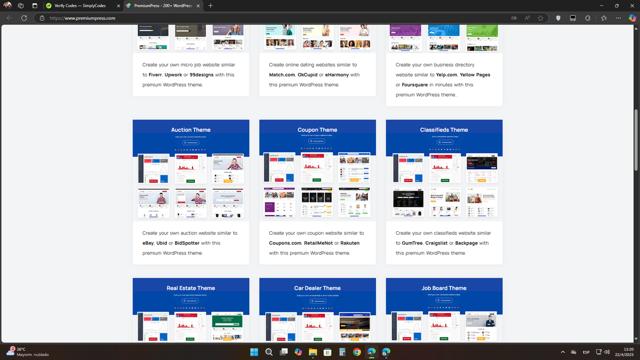Click the Fiverr text in micro job description
This screenshot has width=640, height=360.
(x=155, y=75)
